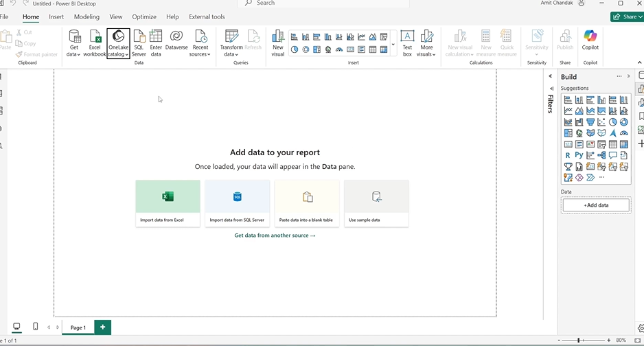Click Import data from Excel card

pos(168,203)
